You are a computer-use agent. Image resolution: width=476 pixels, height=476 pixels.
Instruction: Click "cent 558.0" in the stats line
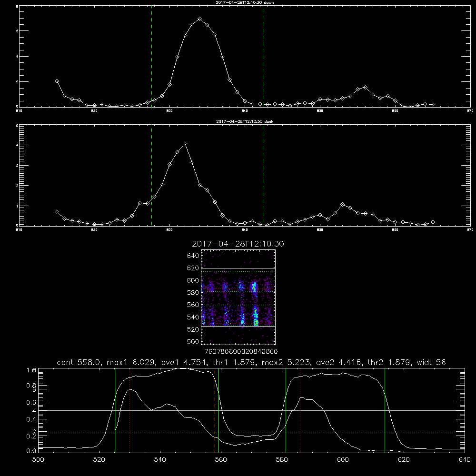pos(79,362)
